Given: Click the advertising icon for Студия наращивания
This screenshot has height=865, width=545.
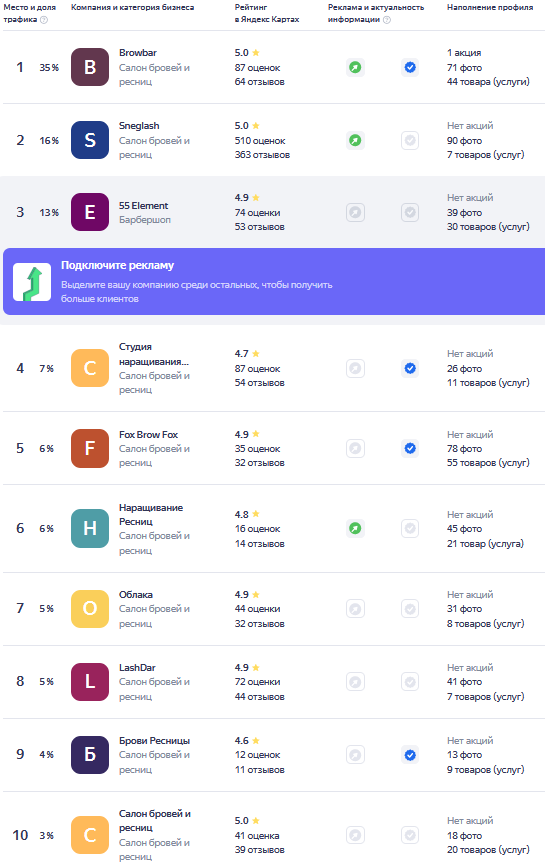Looking at the screenshot, I should point(355,368).
